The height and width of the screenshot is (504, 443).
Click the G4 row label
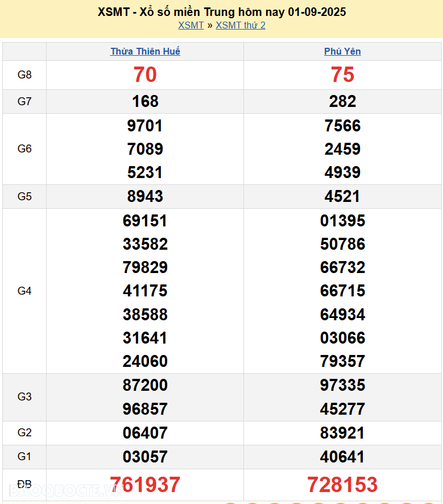(x=24, y=291)
